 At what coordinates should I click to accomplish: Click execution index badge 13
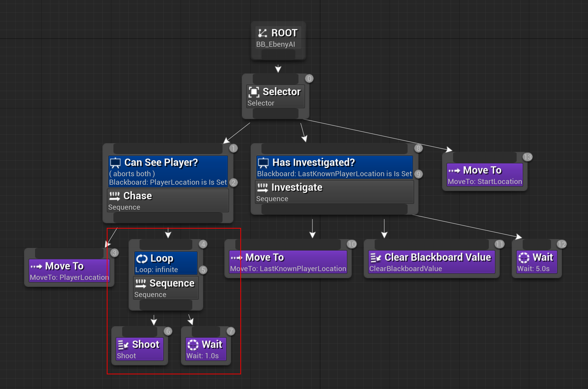pos(528,157)
